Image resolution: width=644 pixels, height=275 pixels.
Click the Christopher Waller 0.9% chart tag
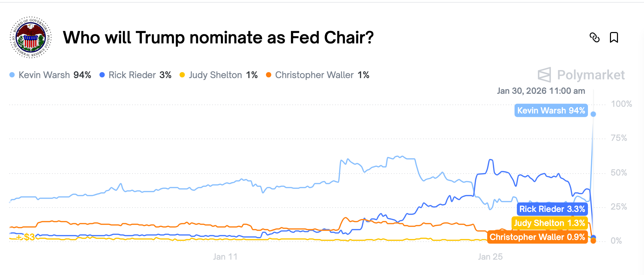click(537, 237)
